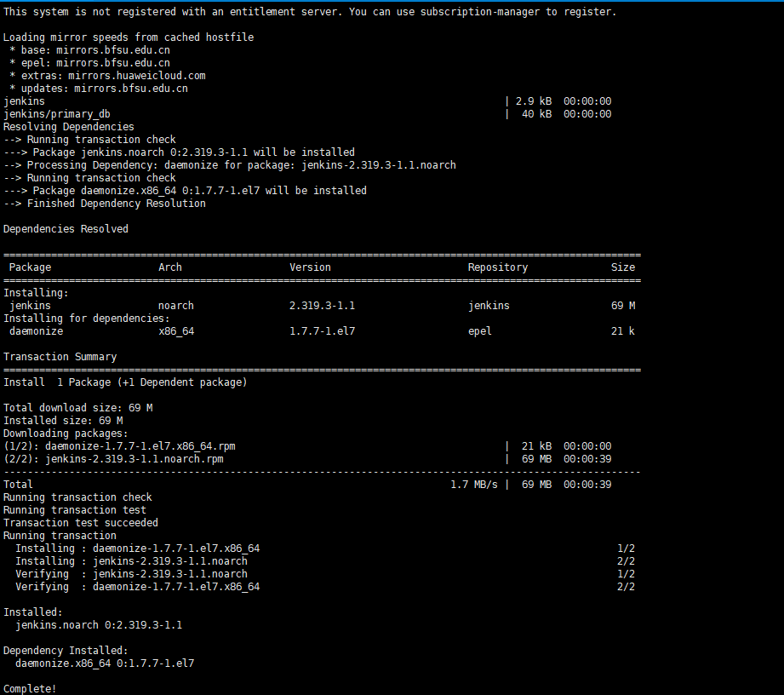The image size is (784, 695).
Task: Click 'Installed size: 69 M' line
Action: click(x=63, y=421)
